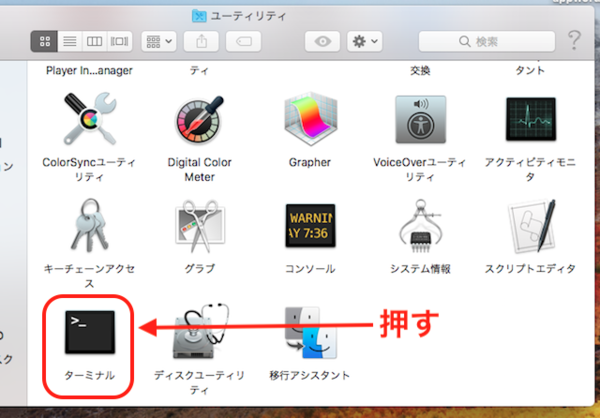Select the Digital Color Meter icon
Viewport: 600px width, 418px height.
199,118
